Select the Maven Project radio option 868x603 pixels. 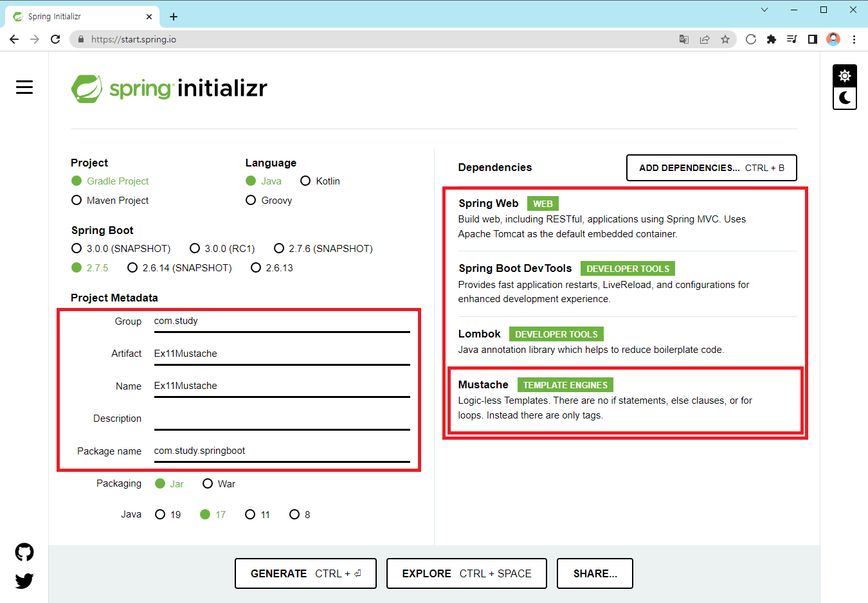tap(110, 201)
